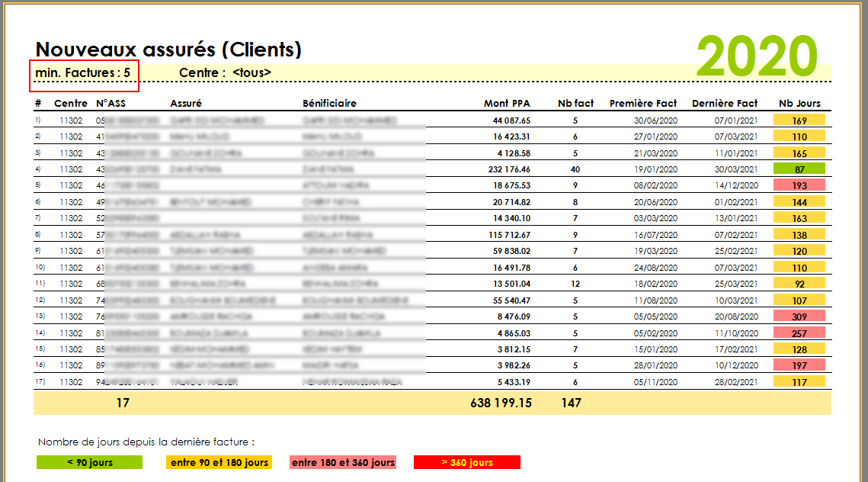This screenshot has width=868, height=482.
Task: Click the 'min. Factures : 5' filter label
Action: 84,72
